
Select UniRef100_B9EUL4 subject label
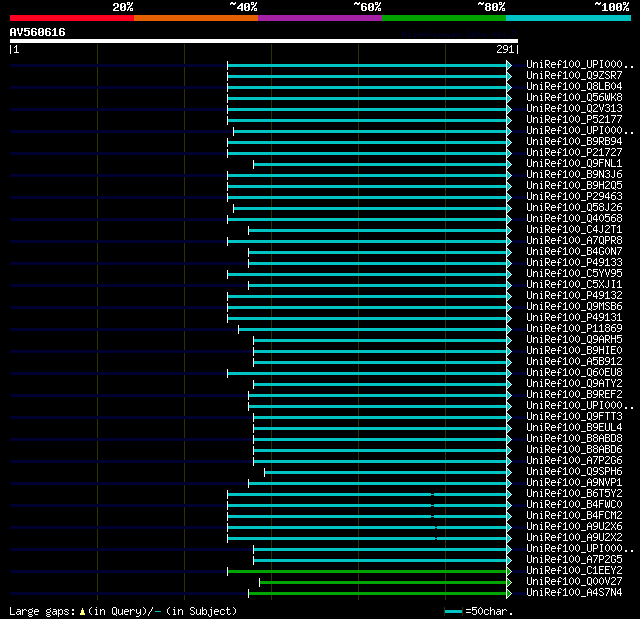click(x=574, y=428)
